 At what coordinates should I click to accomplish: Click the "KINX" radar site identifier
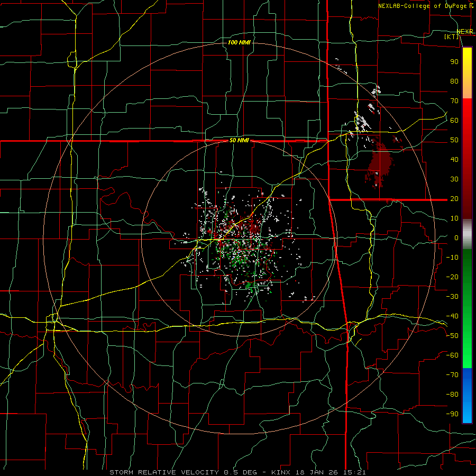[280, 472]
